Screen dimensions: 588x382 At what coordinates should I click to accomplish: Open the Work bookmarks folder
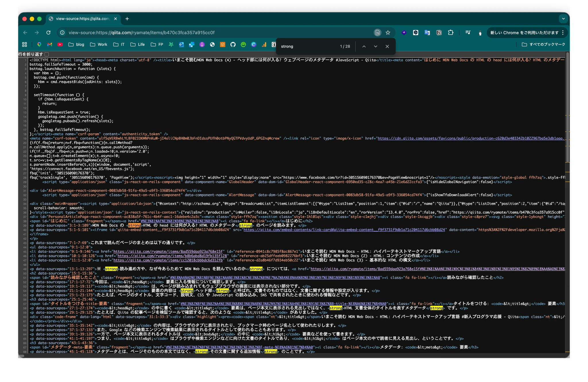98,44
